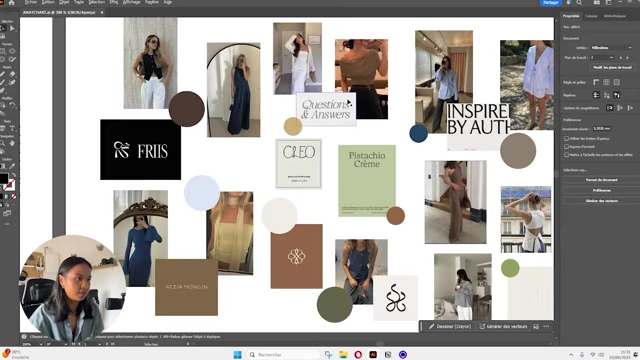Viewport: 640px width, 360px height.
Task: Click 'Dessiner (Crayon)' in task bar
Action: click(450, 327)
